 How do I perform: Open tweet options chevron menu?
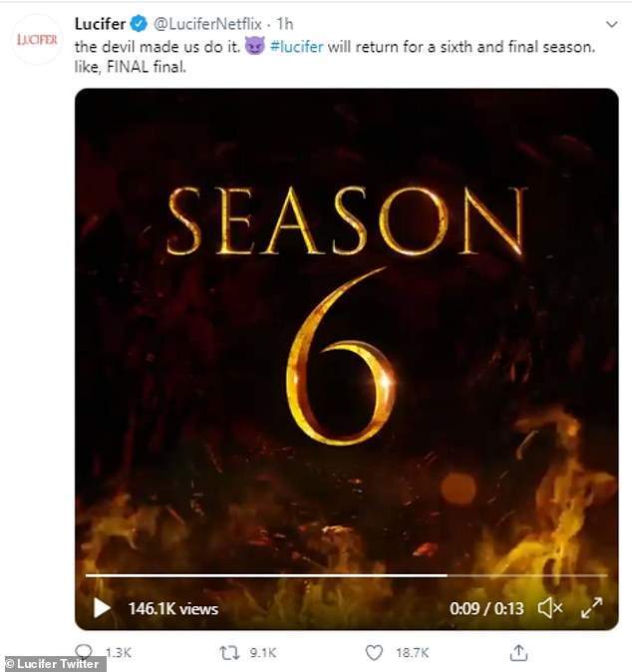click(x=610, y=23)
